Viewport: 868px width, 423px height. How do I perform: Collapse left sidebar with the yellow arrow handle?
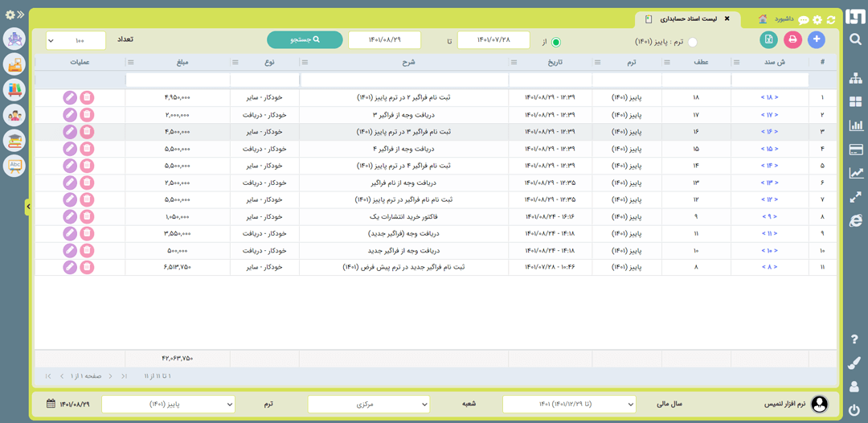pos(27,207)
